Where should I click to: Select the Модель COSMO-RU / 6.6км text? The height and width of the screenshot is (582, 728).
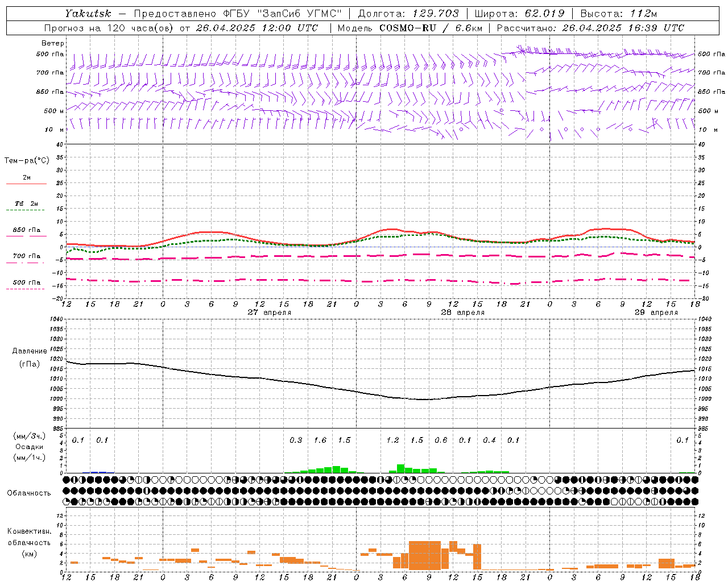point(409,28)
